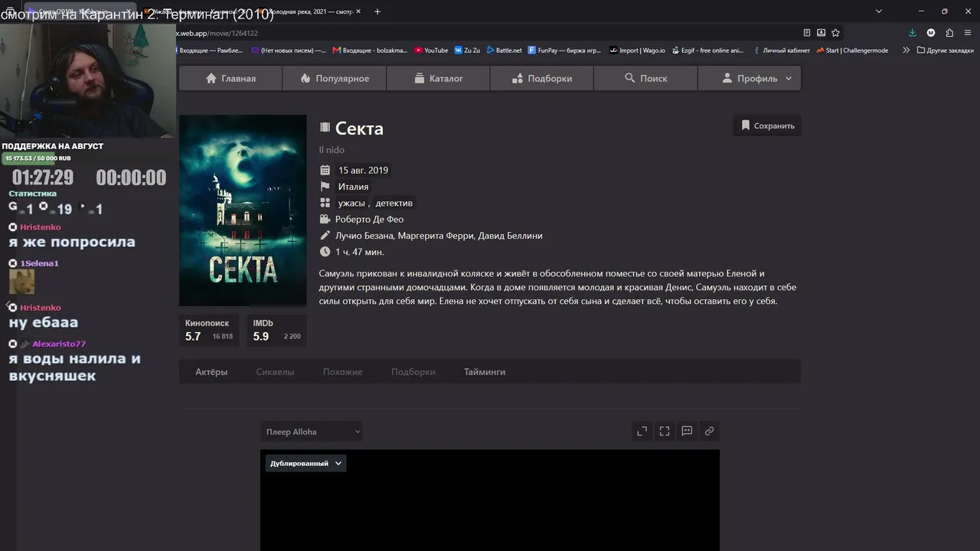The image size is (980, 551).
Task: Open the Start | Challengermode bookmark
Action: (x=852, y=51)
